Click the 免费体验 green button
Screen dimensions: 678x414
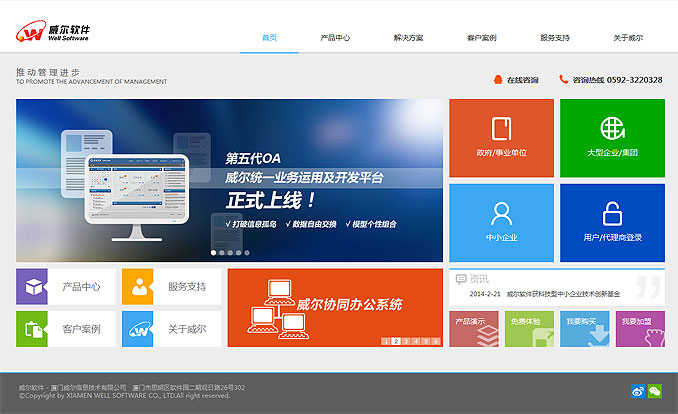tap(529, 329)
